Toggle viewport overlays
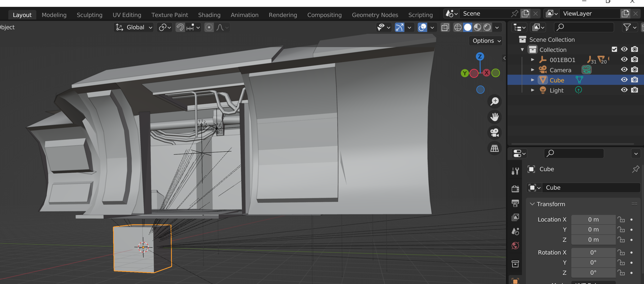 (x=423, y=27)
